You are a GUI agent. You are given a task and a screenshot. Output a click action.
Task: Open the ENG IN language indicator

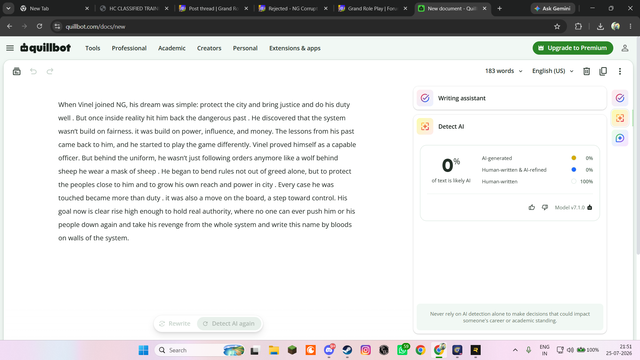544,350
